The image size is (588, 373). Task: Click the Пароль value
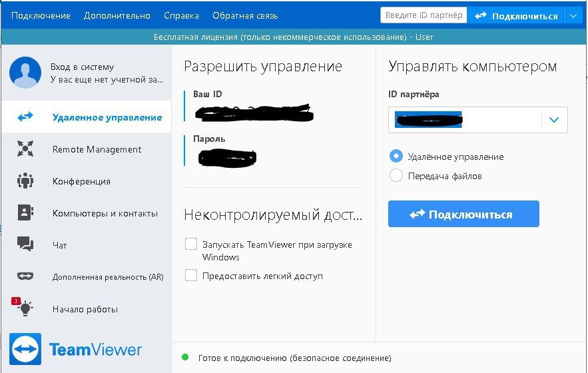(x=227, y=158)
